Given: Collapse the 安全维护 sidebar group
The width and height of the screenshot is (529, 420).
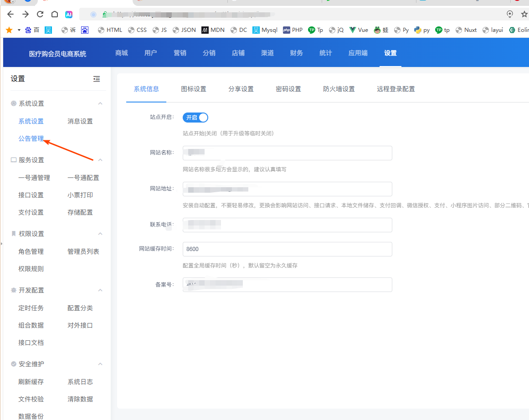Looking at the screenshot, I should (100, 364).
